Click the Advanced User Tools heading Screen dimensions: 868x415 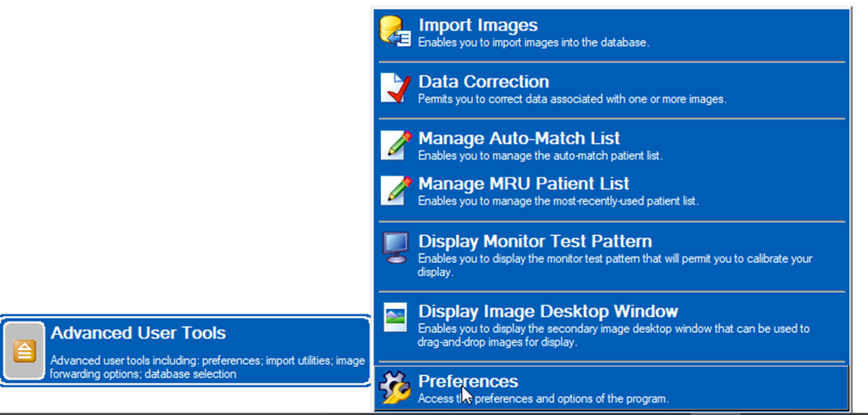click(138, 333)
